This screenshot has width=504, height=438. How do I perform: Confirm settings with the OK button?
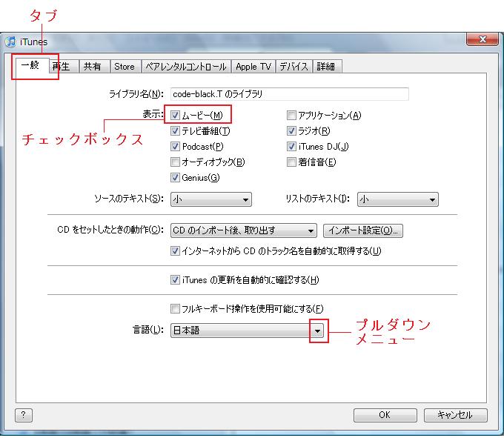(x=385, y=415)
